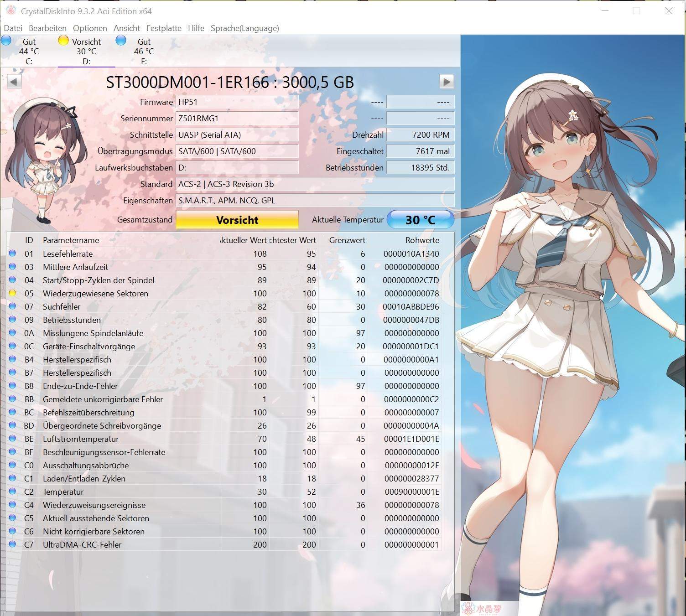Click the health dot for drive E:
686x616 pixels.
point(121,41)
